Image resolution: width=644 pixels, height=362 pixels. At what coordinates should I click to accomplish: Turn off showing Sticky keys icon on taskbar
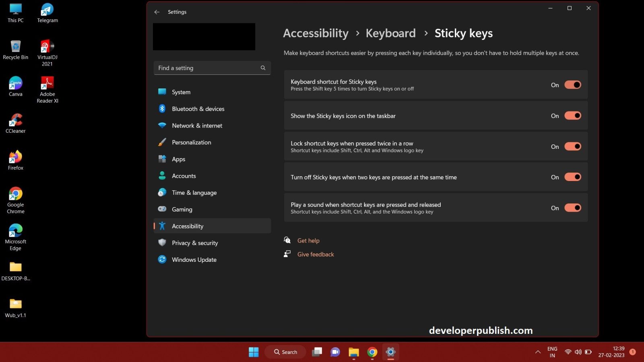573,115
